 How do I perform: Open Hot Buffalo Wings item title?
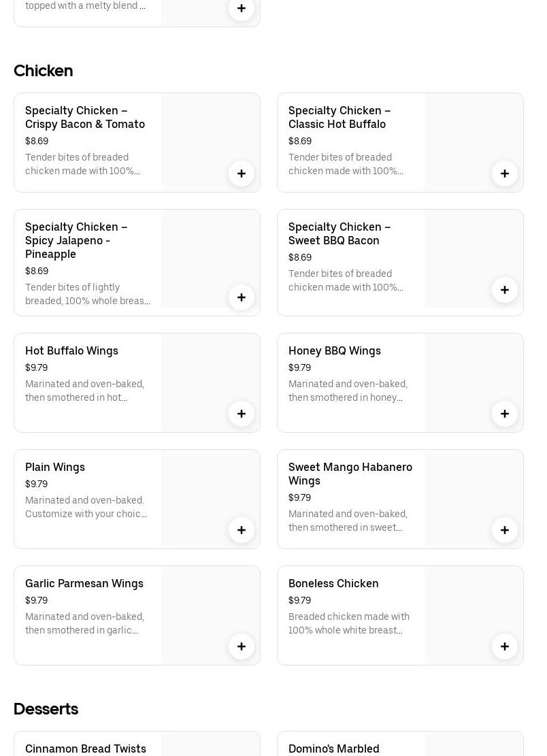71,350
